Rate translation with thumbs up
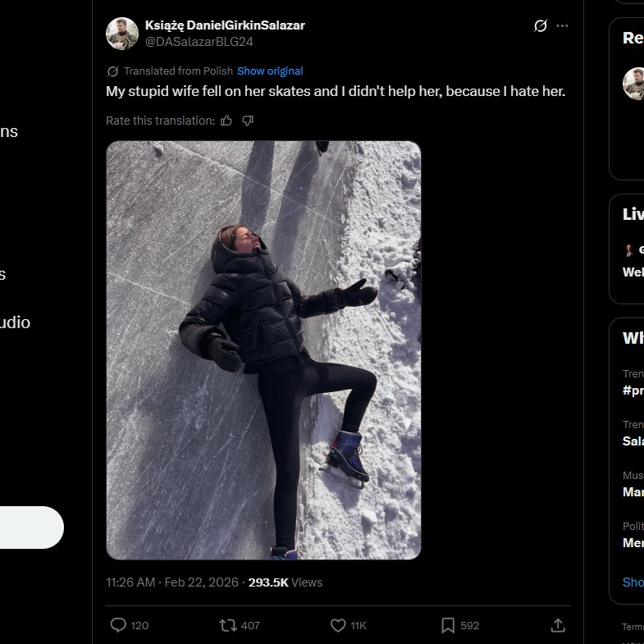 pos(226,121)
